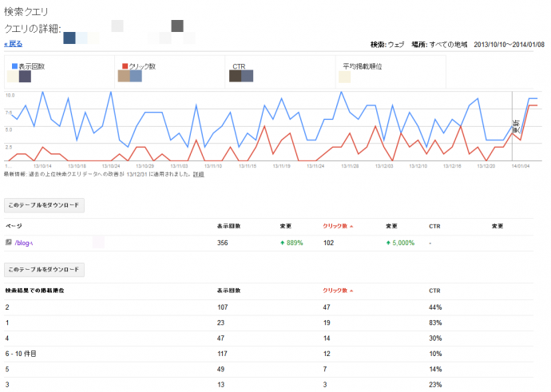Download the page table with the upper ダウンロード button
The height and width of the screenshot is (392, 551).
[44, 205]
